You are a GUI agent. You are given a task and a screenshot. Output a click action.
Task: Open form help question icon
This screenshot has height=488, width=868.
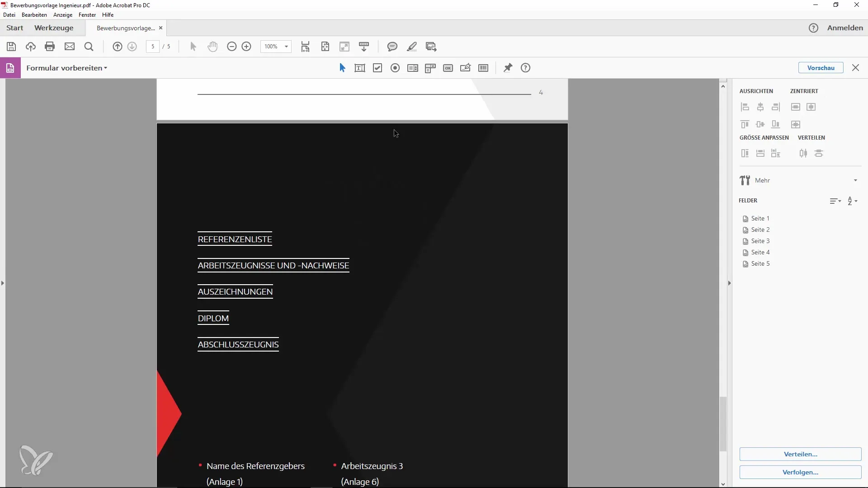(525, 68)
